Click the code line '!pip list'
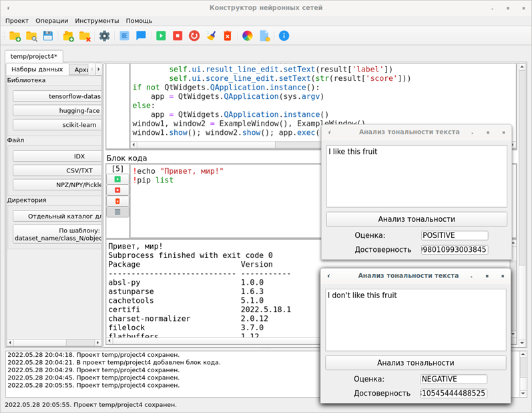The width and height of the screenshot is (532, 413). tap(153, 180)
